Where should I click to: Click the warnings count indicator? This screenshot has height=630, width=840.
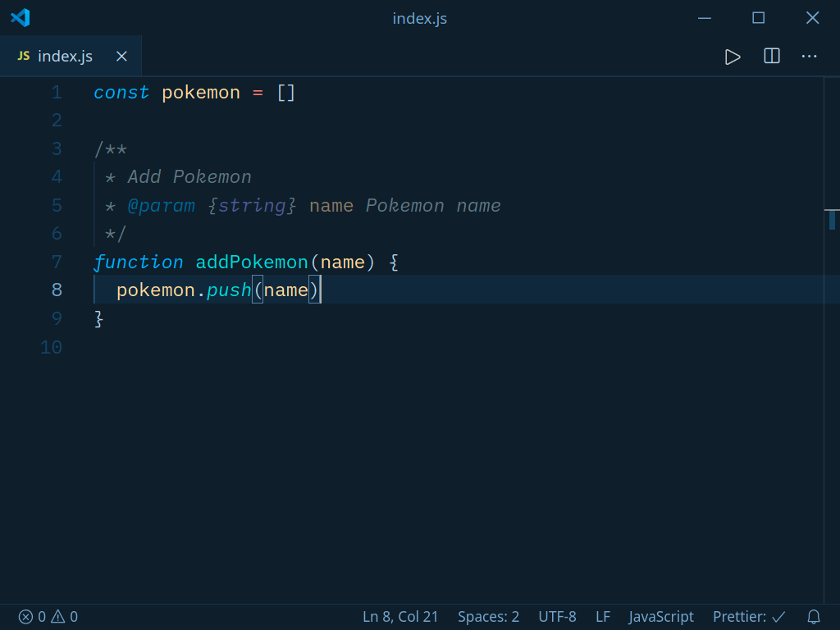point(65,617)
